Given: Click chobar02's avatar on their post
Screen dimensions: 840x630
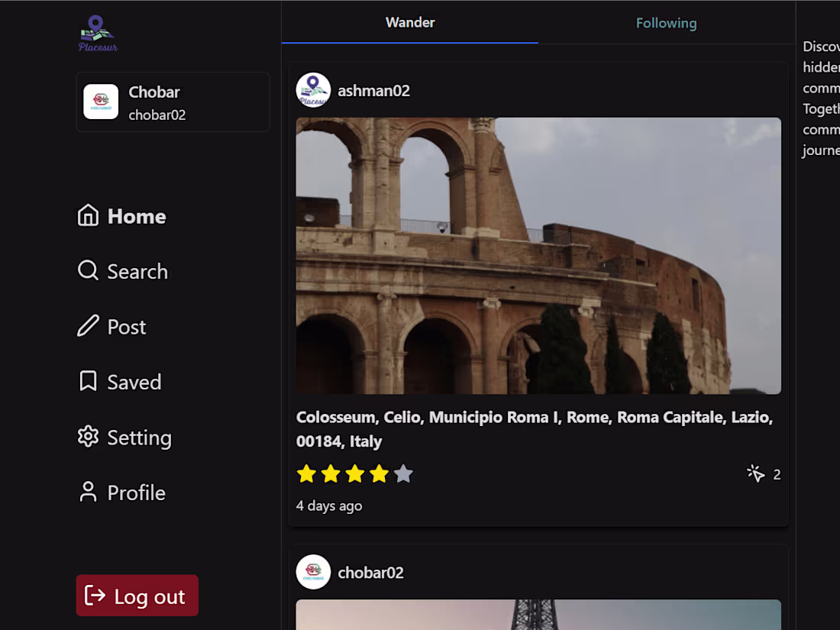Looking at the screenshot, I should click(x=313, y=571).
